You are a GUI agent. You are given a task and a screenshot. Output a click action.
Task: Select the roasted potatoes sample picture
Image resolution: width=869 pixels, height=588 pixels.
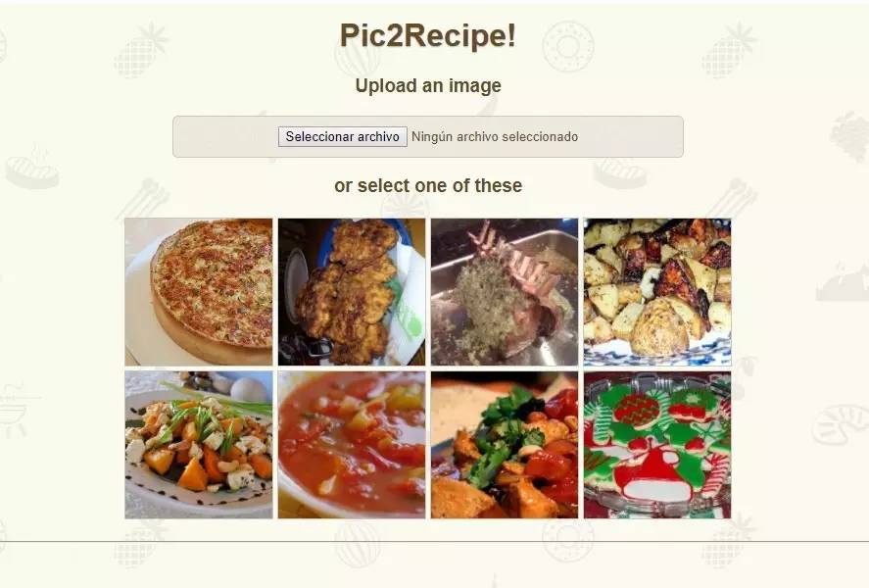657,292
